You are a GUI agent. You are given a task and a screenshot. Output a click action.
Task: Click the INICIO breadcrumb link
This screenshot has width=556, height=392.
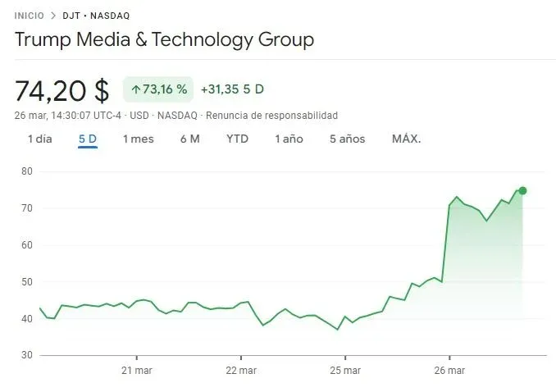tap(30, 16)
